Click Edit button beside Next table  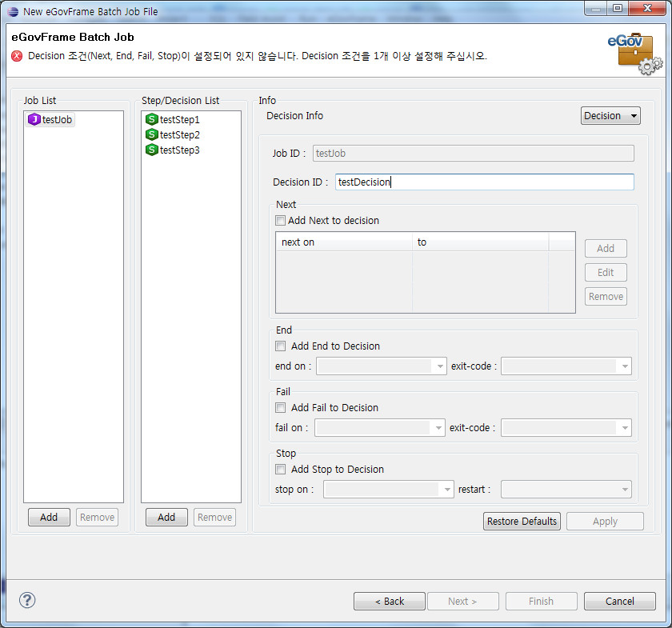pos(606,273)
